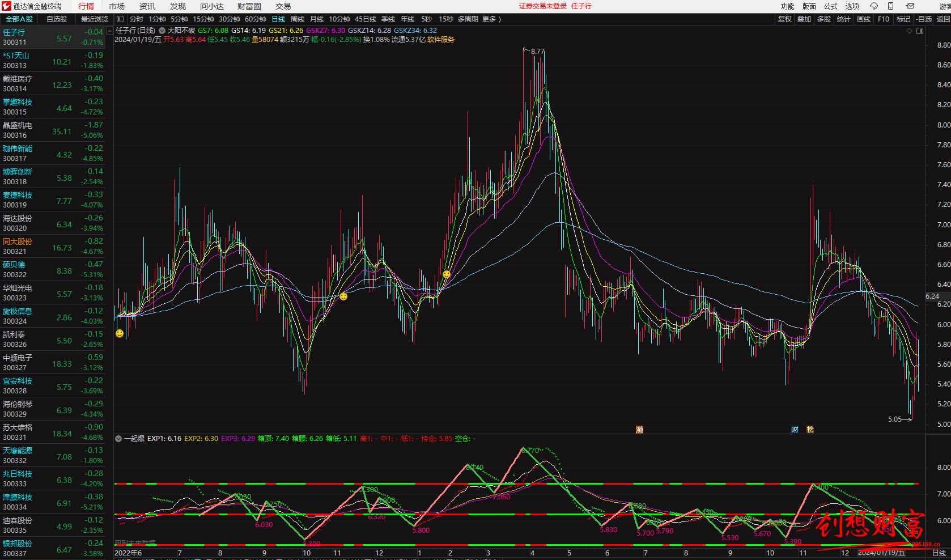951x560 pixels.
Task: Open the message envelope icon
Action: tap(910, 6)
